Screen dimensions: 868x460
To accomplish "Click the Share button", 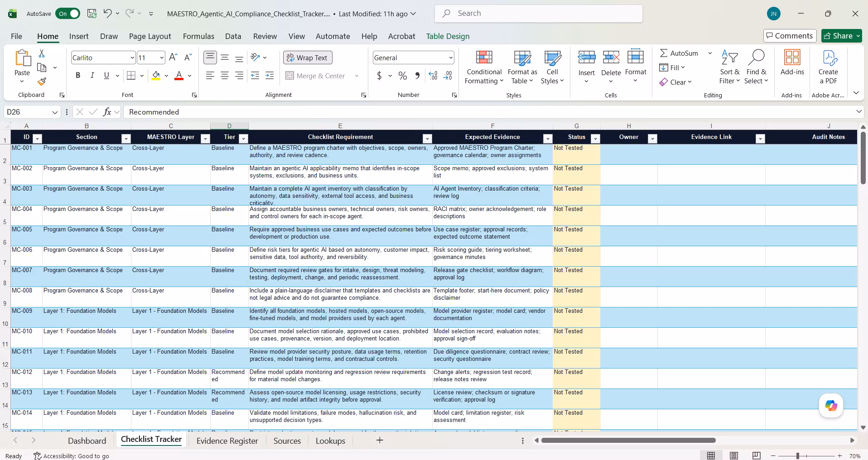I will point(841,36).
